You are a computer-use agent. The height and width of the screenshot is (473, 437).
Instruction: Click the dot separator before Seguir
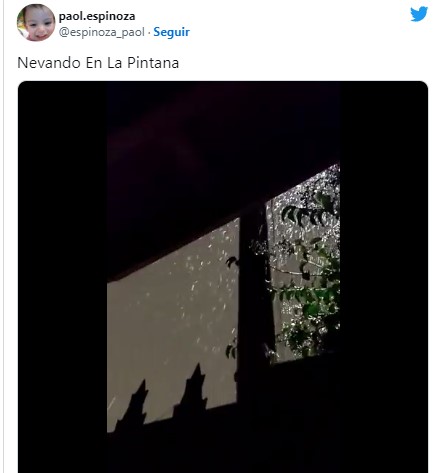pos(149,32)
